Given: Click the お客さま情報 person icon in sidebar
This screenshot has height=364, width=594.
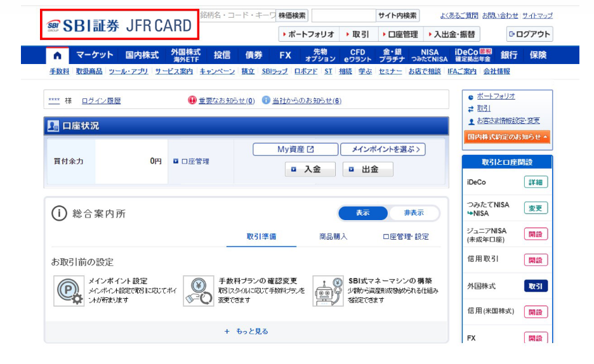Looking at the screenshot, I should pos(471,122).
